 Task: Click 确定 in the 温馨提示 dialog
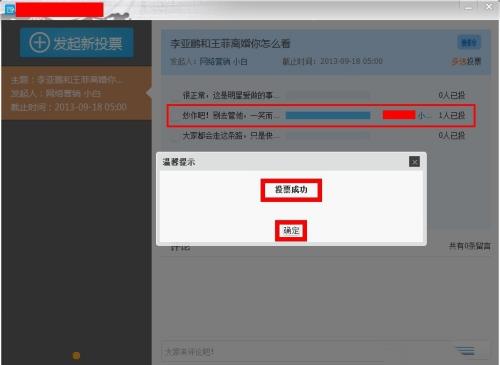(x=291, y=230)
